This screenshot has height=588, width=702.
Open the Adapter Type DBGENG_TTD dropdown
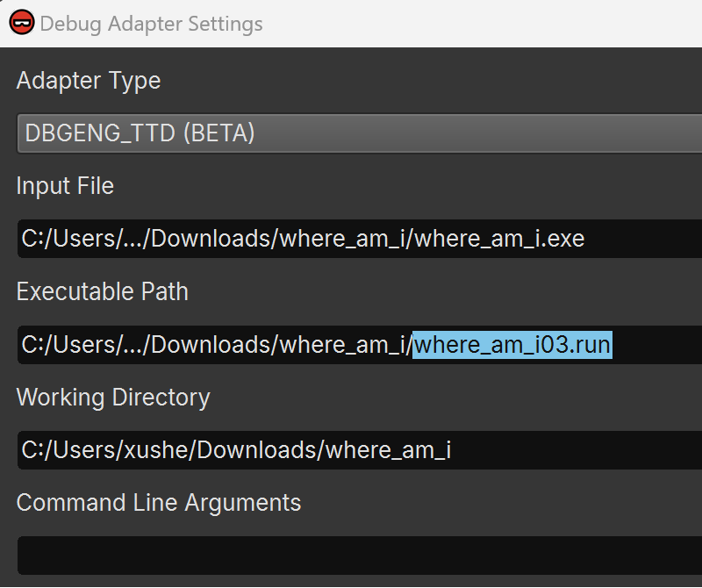[x=360, y=133]
